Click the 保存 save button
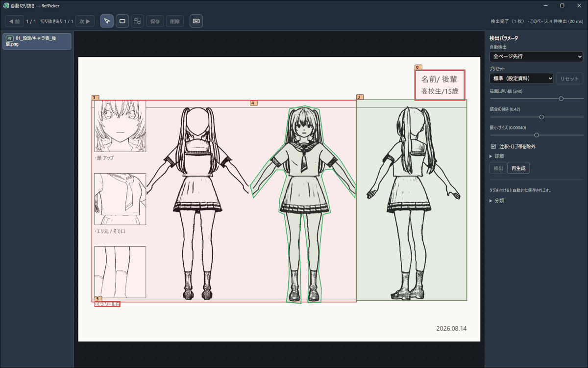The height and width of the screenshot is (368, 588). click(155, 21)
